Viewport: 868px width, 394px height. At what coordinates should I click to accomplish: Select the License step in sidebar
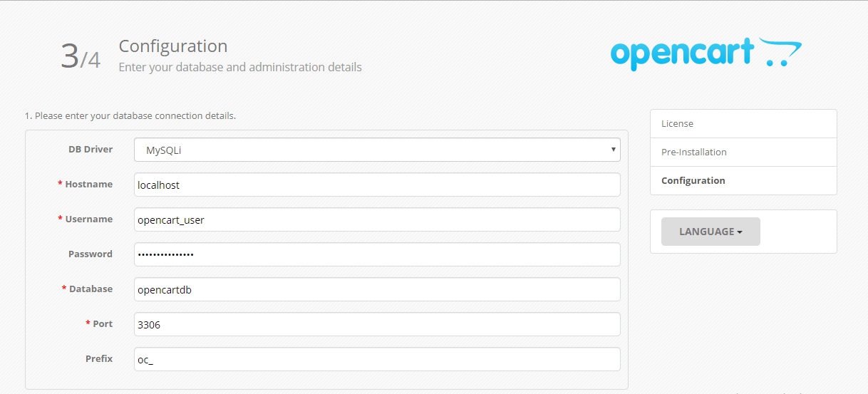click(743, 124)
